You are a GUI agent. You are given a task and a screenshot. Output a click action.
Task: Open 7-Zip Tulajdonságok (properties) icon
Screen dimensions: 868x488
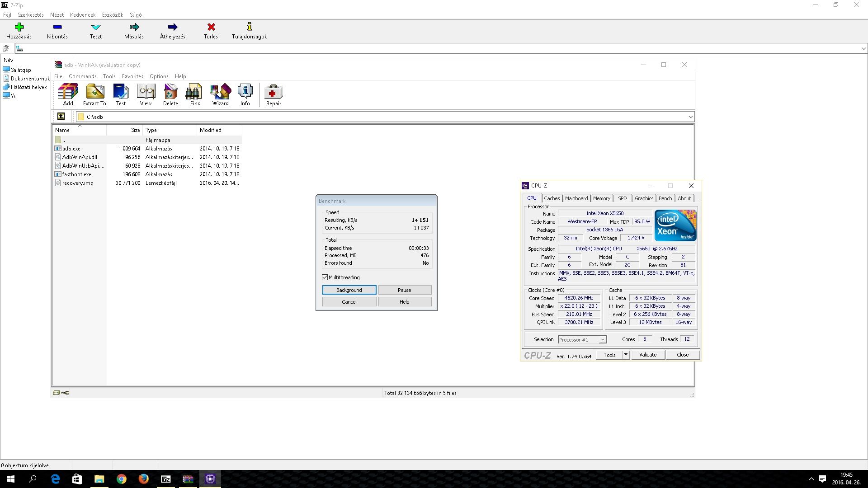point(249,27)
